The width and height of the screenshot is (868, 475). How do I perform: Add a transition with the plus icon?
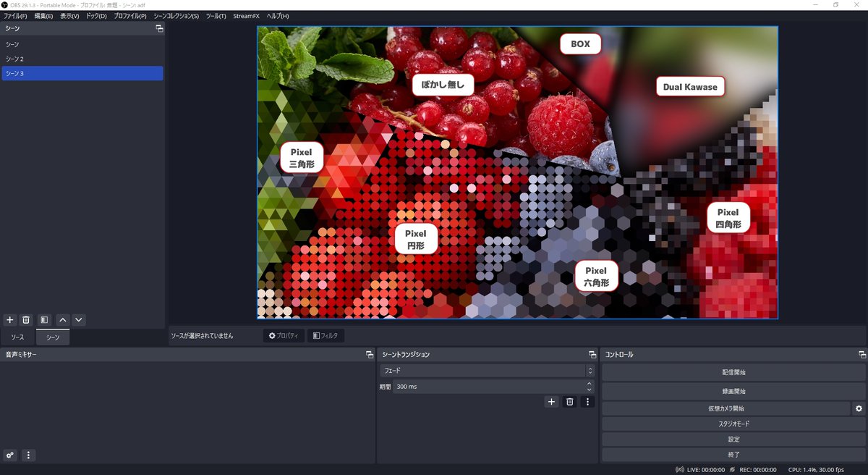point(551,401)
